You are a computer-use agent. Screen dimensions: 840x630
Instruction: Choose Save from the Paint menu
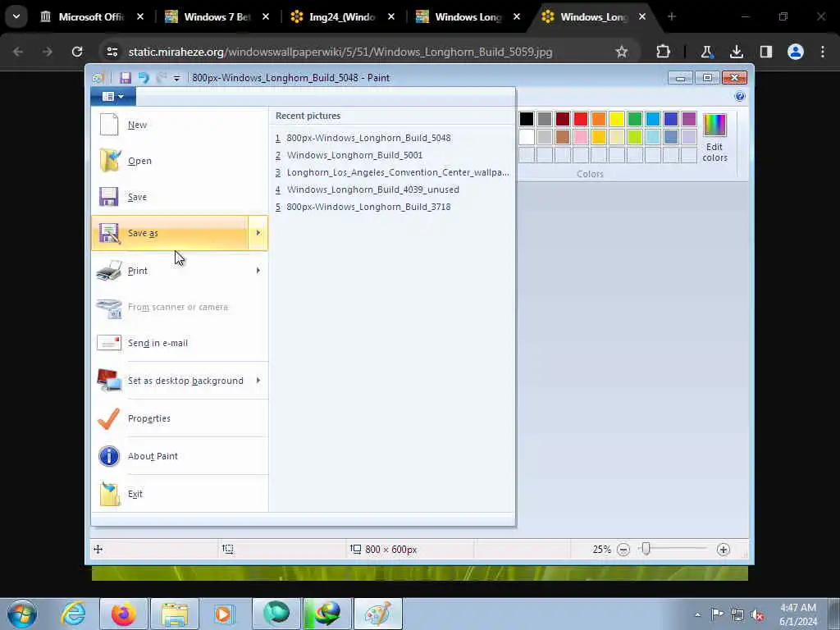pos(180,197)
